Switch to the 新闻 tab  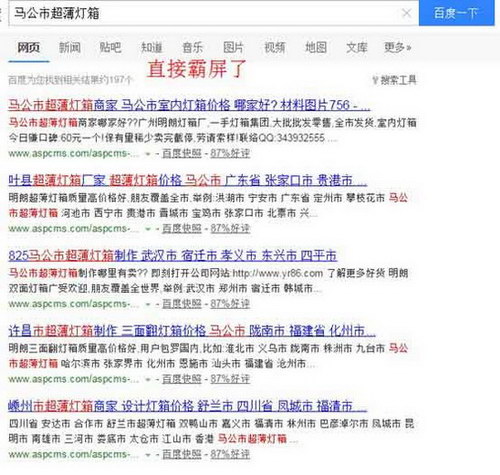pyautogui.click(x=70, y=47)
